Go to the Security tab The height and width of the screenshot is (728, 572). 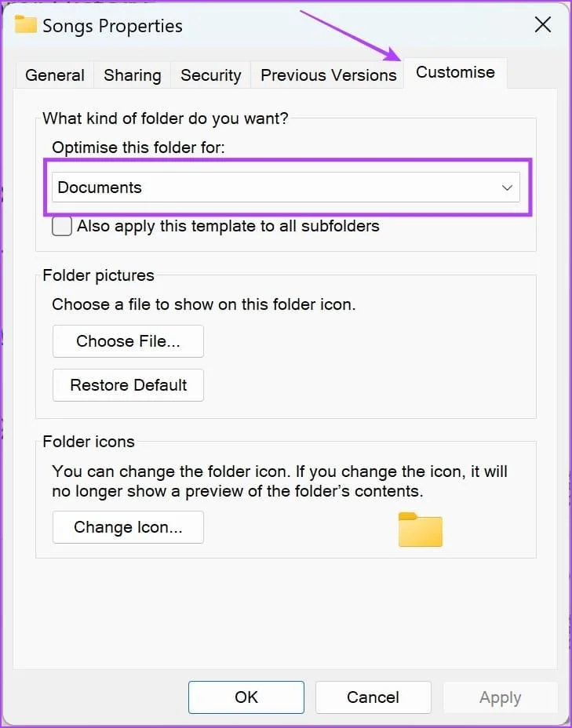point(211,75)
